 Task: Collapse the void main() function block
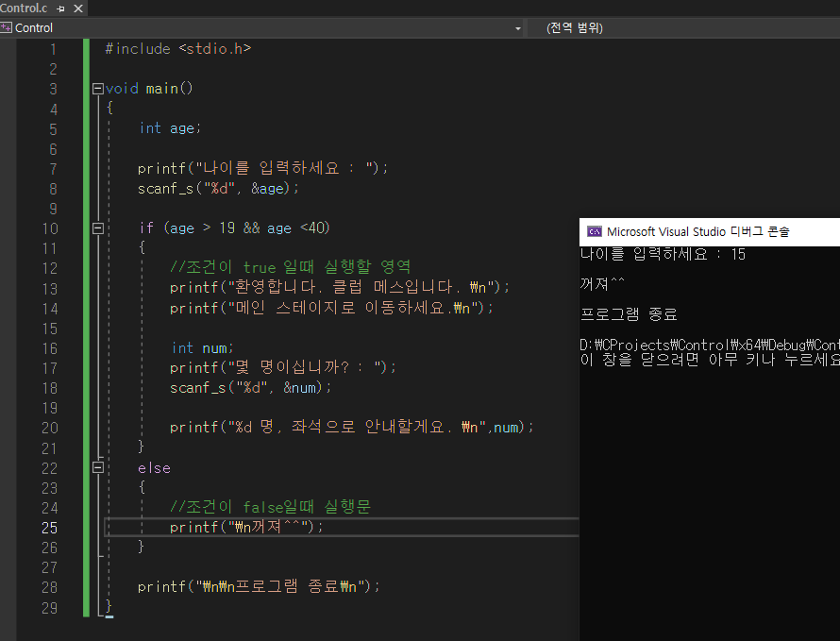(x=97, y=89)
